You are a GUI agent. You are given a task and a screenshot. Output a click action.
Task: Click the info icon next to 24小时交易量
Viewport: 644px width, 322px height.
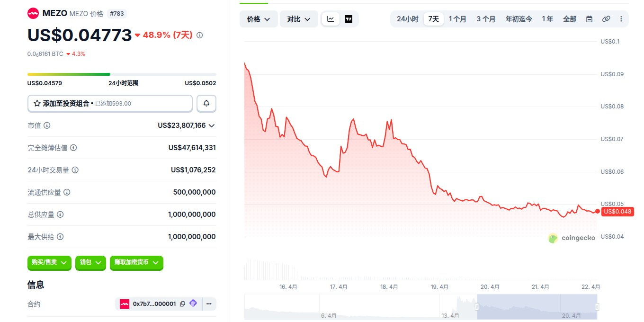pos(75,170)
